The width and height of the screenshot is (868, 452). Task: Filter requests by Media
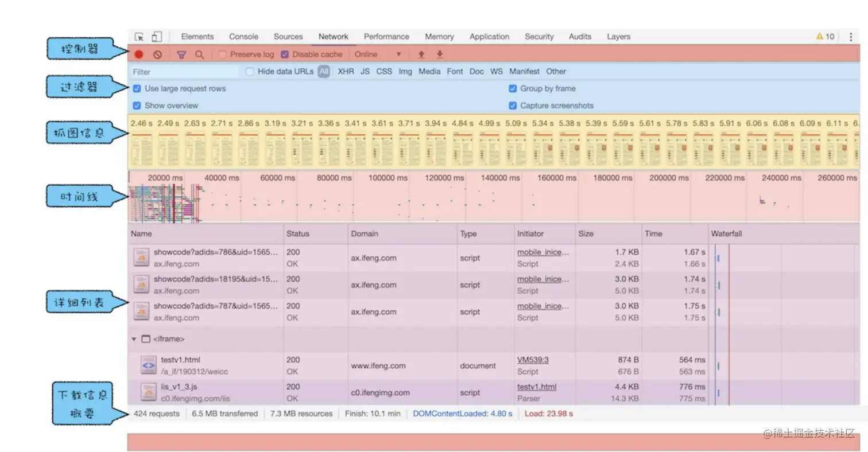[429, 72]
